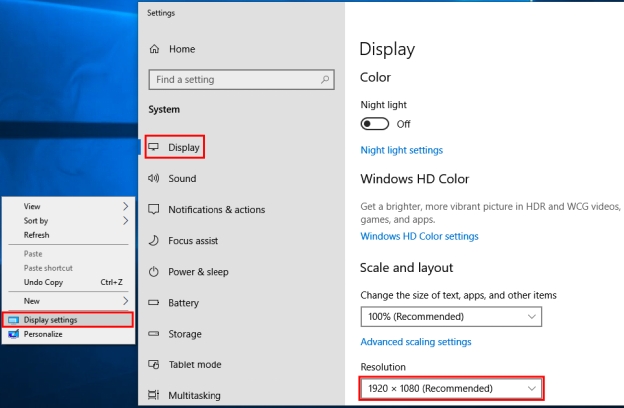This screenshot has height=408, width=624.
Task: Click the search magnifier icon
Action: click(x=325, y=80)
